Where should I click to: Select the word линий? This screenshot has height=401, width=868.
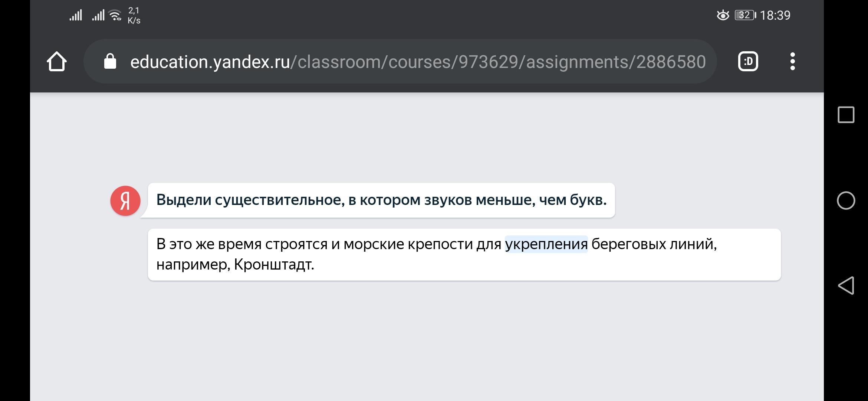(692, 244)
